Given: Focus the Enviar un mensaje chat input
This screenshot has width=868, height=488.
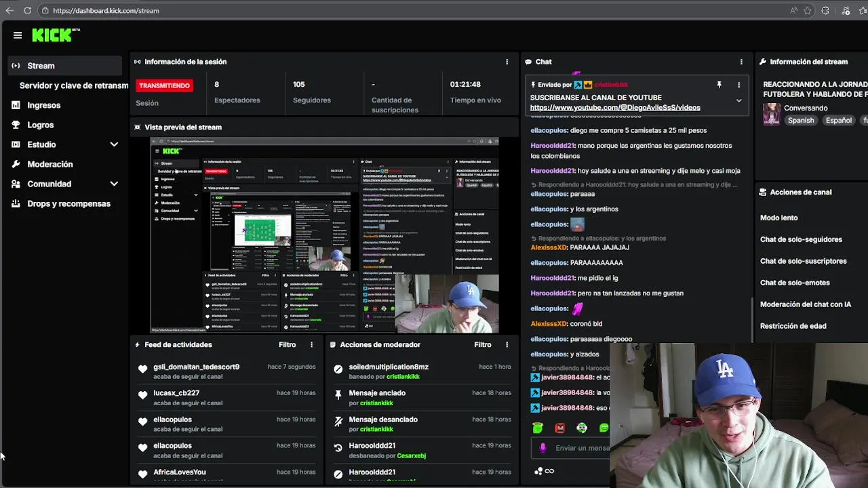Looking at the screenshot, I should click(582, 448).
